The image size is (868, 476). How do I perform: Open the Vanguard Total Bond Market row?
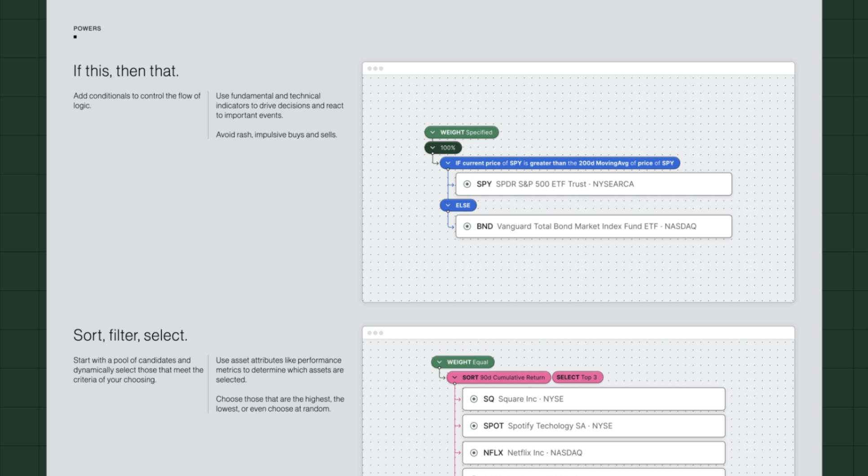click(x=593, y=227)
